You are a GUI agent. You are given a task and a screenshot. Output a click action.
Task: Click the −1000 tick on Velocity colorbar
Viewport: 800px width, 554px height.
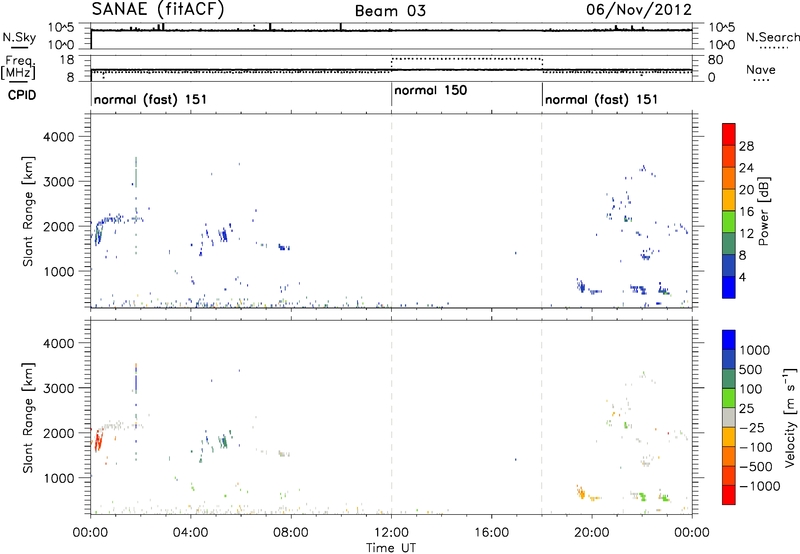759,486
